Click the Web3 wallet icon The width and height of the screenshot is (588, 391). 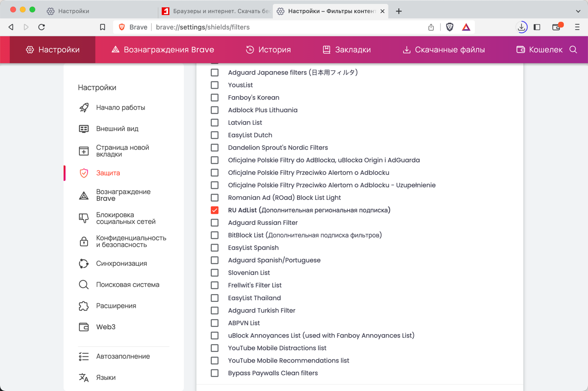click(84, 327)
